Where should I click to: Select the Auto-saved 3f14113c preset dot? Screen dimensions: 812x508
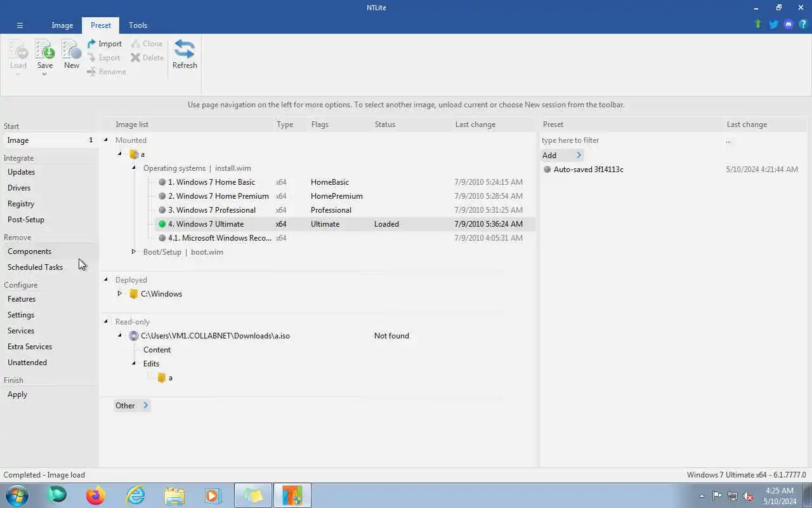(547, 170)
